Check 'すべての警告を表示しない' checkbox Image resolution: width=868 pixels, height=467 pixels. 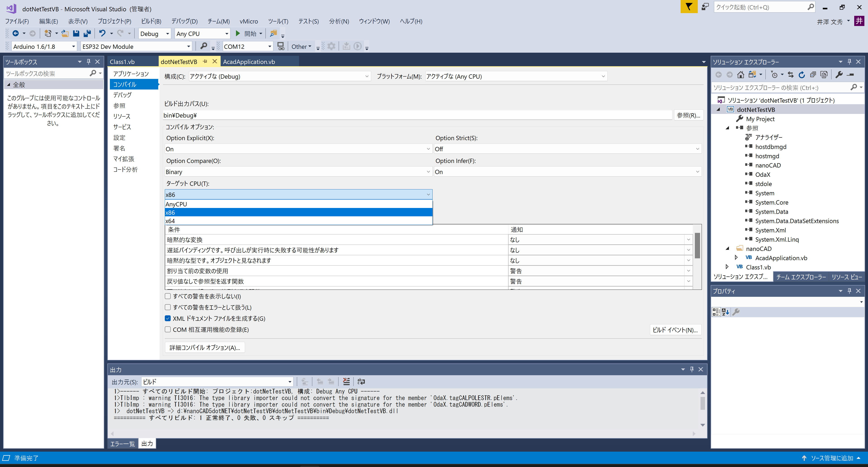tap(168, 296)
